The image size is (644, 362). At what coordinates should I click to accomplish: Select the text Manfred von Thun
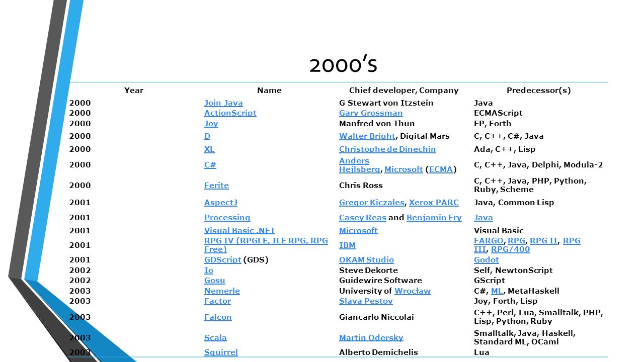click(x=377, y=123)
